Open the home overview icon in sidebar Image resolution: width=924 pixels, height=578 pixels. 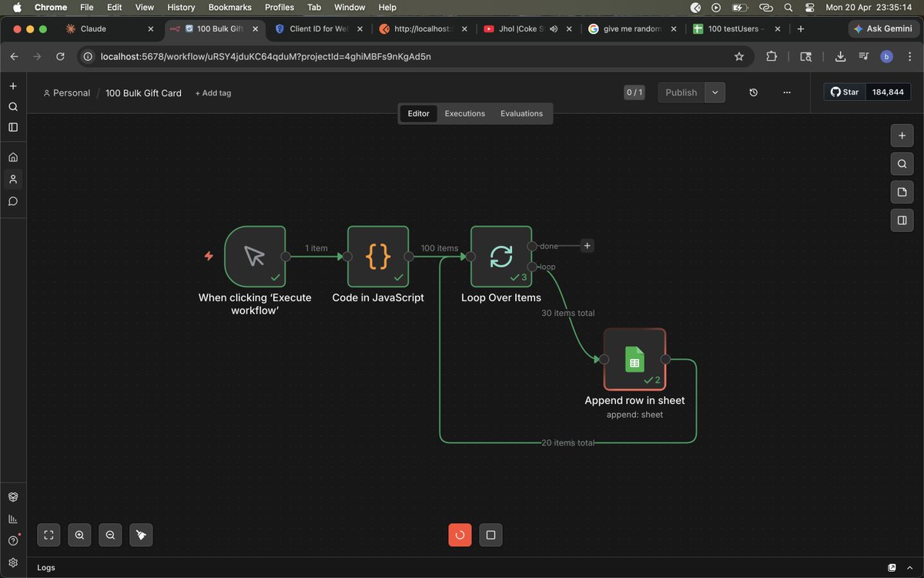(13, 157)
